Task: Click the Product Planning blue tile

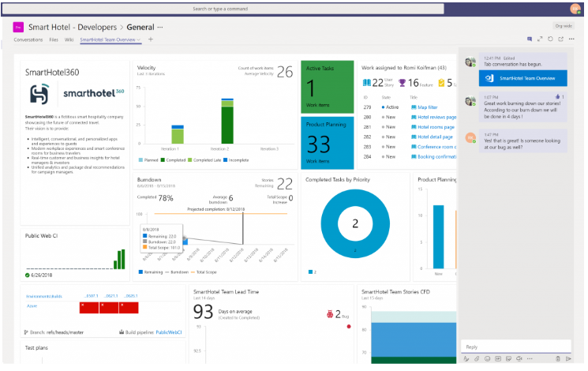Action: 327,143
